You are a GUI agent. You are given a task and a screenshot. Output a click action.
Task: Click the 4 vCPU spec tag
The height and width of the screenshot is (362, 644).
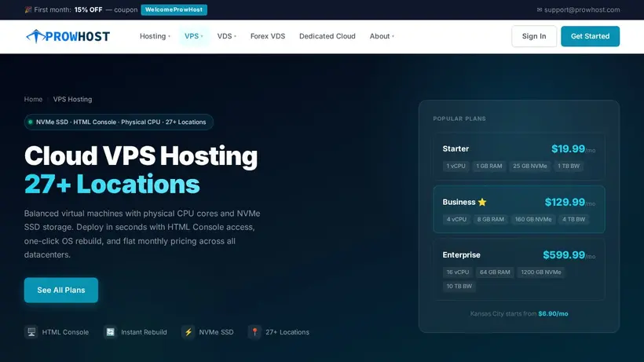point(456,220)
